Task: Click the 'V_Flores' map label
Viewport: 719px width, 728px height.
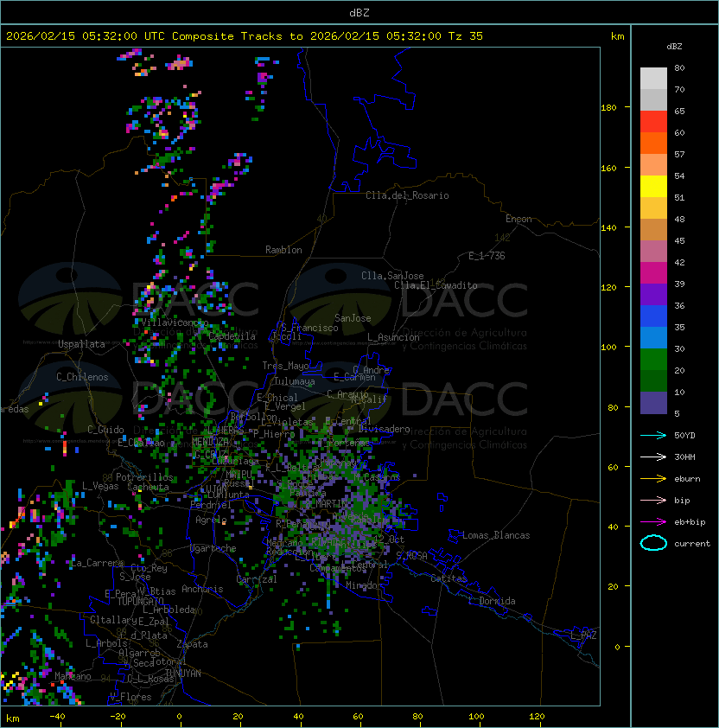Action: 130,697
